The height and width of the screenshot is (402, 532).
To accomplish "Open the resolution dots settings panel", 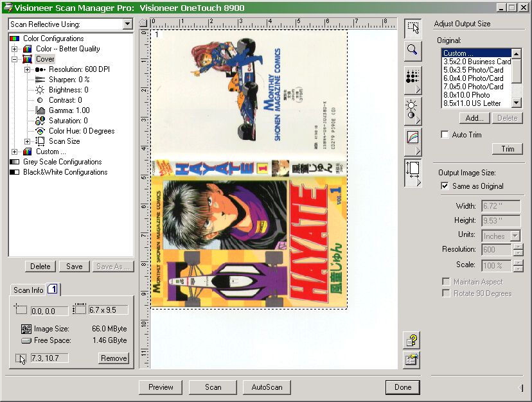I will 412,80.
